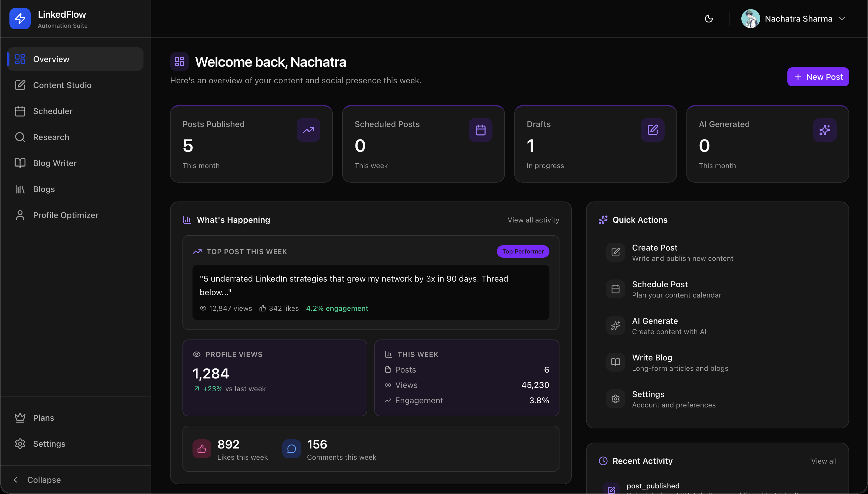The width and height of the screenshot is (868, 494).
Task: Choose AI Generate quick action
Action: click(x=717, y=326)
